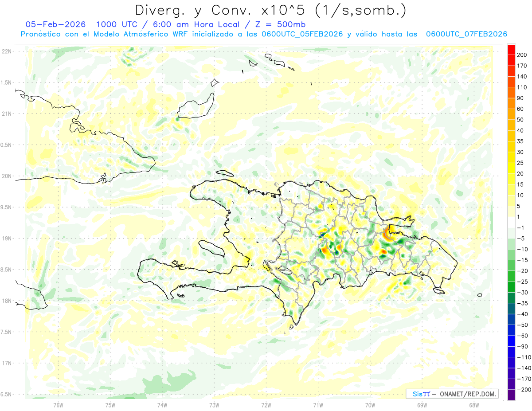Click the "71W" longitude label
This screenshot has width=532, height=411.
(318, 405)
